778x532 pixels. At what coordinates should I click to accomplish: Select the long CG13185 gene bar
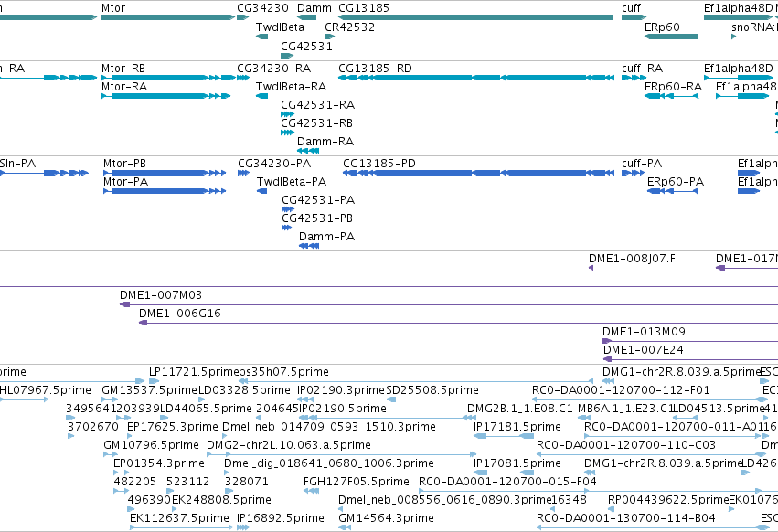(475, 17)
